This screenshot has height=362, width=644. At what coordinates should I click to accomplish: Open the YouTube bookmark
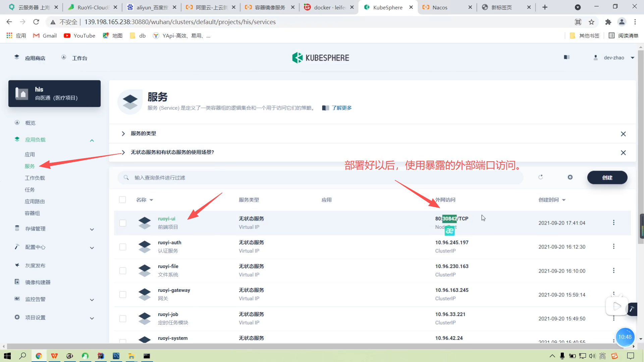80,36
